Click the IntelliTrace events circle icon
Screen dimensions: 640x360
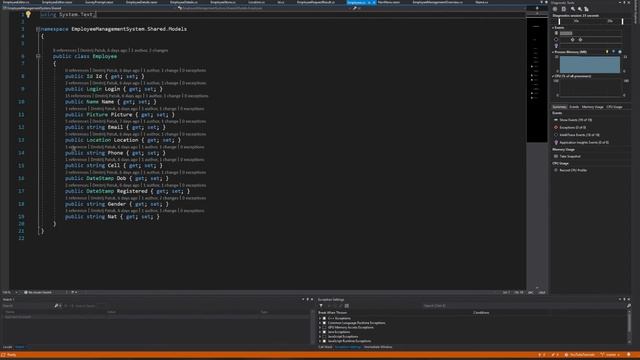(556, 40)
